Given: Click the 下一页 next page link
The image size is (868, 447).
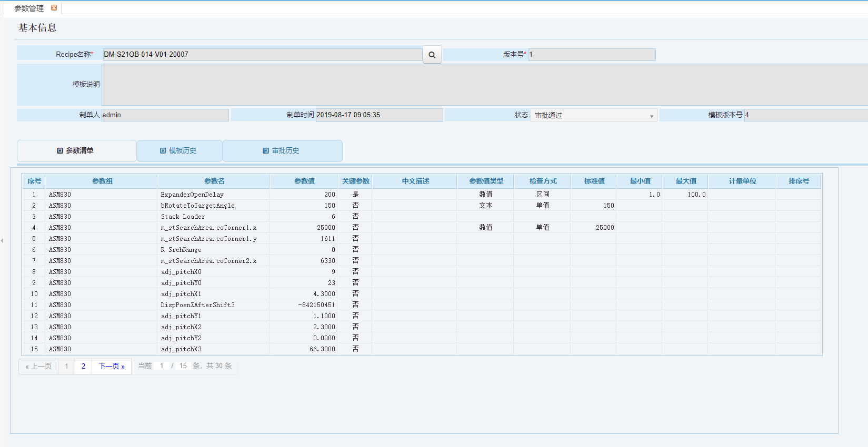Looking at the screenshot, I should coord(112,366).
